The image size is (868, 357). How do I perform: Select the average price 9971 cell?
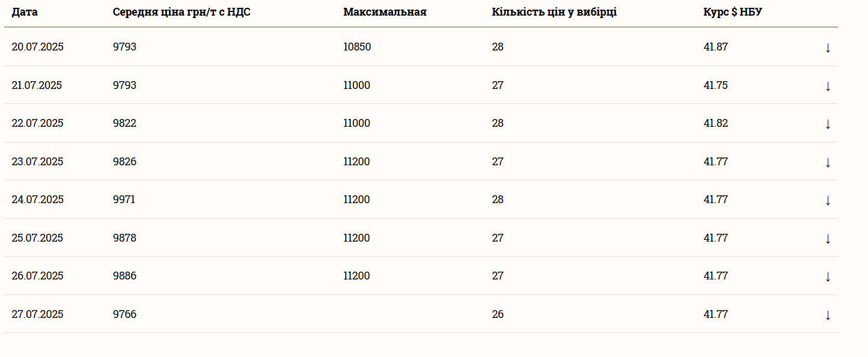(x=124, y=200)
